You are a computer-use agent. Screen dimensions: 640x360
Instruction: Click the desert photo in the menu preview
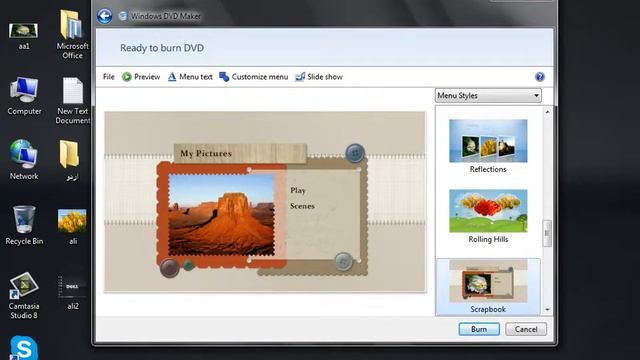pyautogui.click(x=222, y=215)
